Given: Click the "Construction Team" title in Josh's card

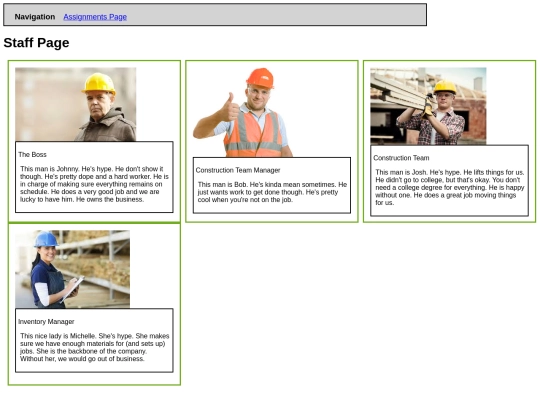Looking at the screenshot, I should (401, 158).
